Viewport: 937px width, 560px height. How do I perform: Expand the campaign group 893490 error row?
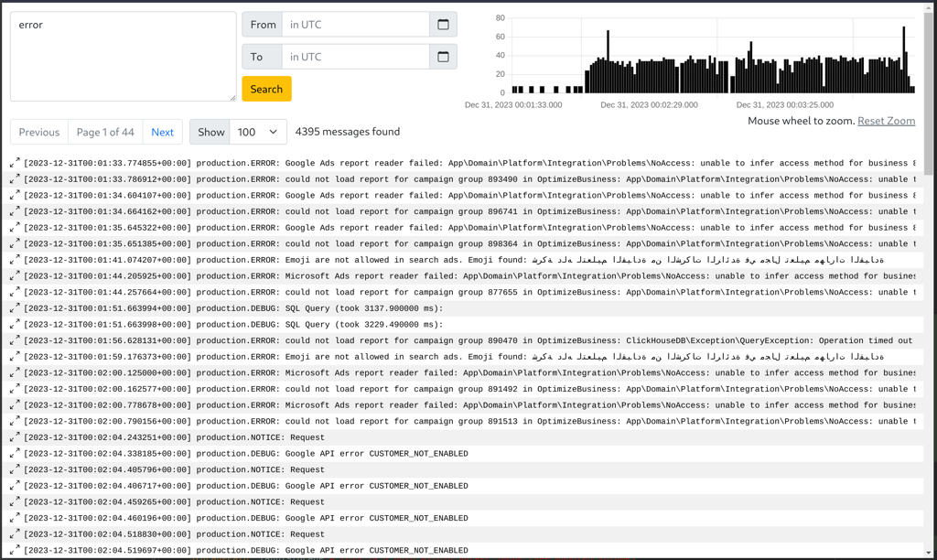(15, 179)
